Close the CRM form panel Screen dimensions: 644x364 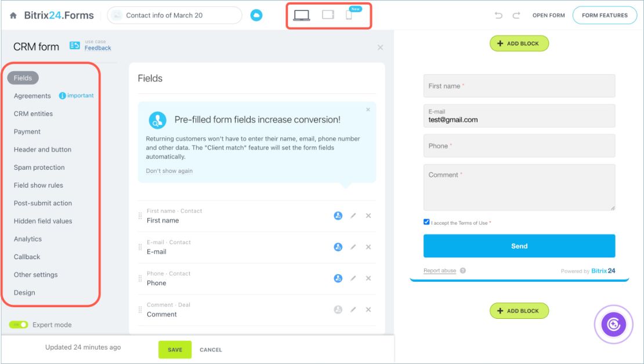click(381, 48)
